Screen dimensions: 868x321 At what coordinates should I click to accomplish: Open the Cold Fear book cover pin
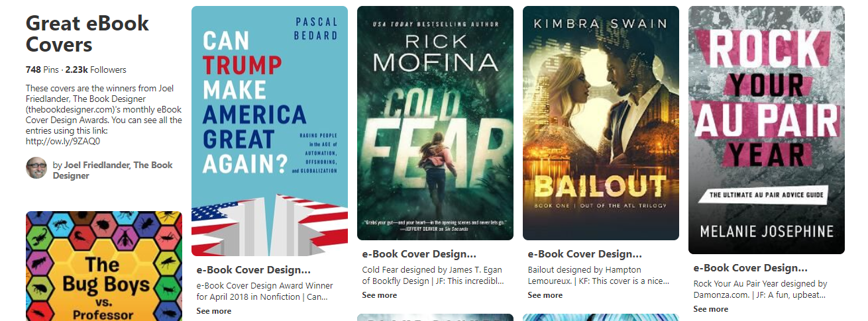click(435, 123)
